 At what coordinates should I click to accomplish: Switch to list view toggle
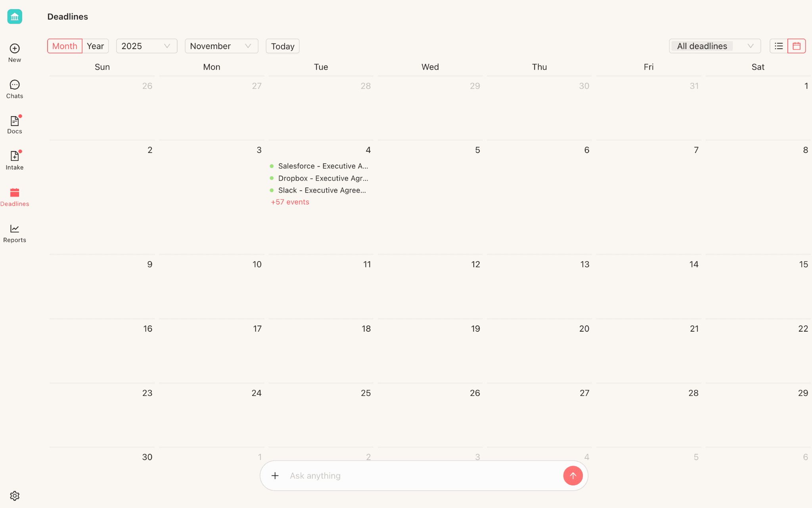[x=779, y=46]
